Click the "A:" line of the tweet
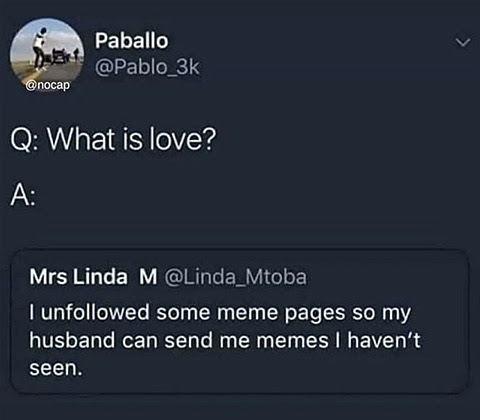This screenshot has width=480, height=420. point(23,196)
